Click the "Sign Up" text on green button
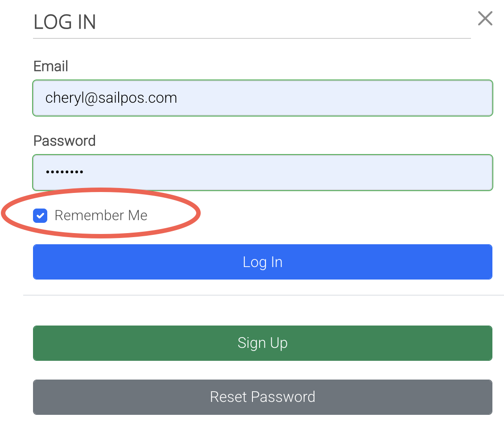Image resolution: width=504 pixels, height=426 pixels. pyautogui.click(x=262, y=343)
